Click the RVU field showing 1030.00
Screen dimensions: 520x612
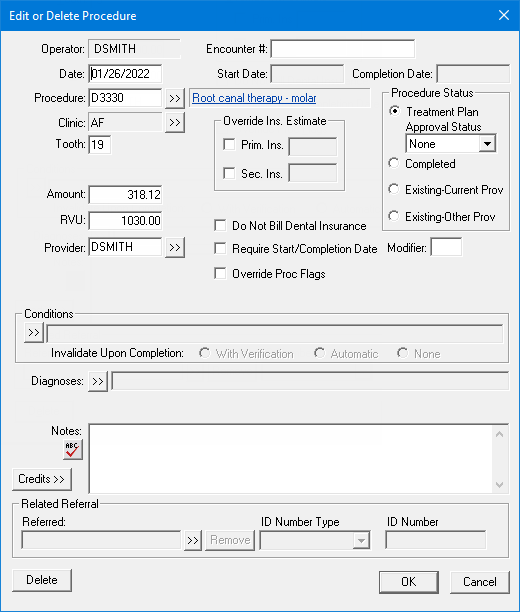tap(125, 221)
